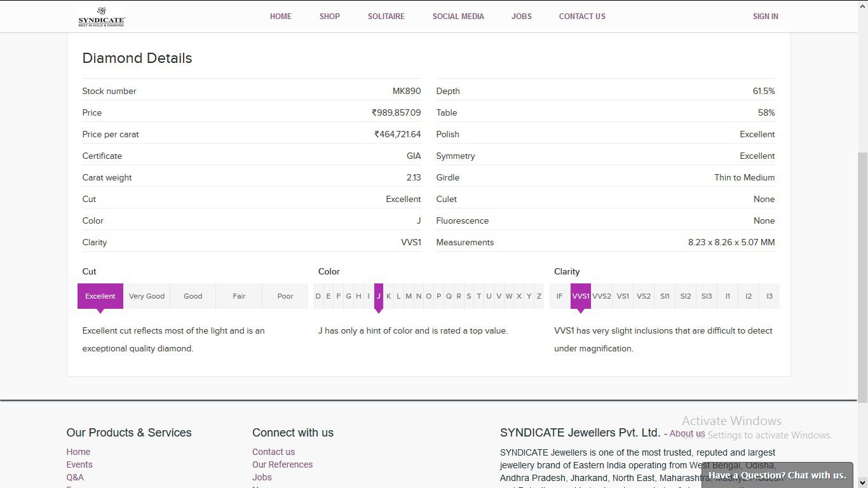This screenshot has width=868, height=488.
Task: Click the stock number value MK890
Action: point(407,91)
